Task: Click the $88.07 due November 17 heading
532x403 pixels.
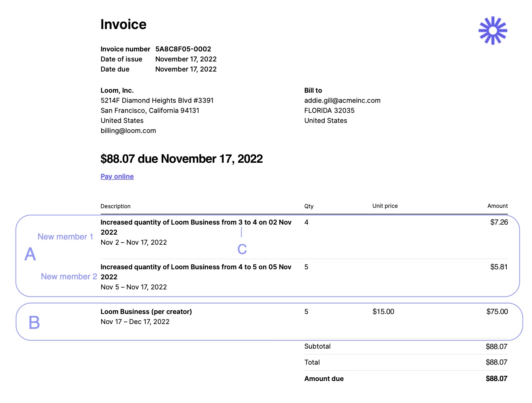Action: (x=182, y=159)
